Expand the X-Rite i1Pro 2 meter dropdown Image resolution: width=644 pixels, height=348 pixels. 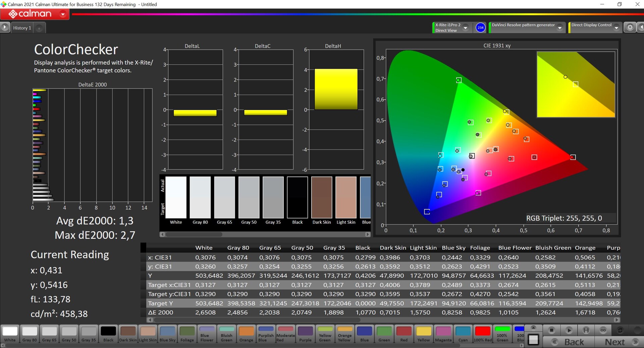click(x=466, y=28)
